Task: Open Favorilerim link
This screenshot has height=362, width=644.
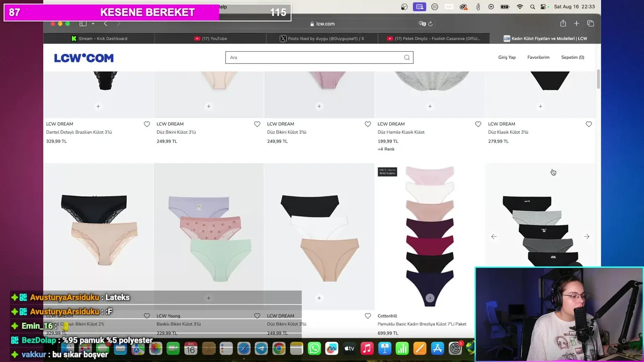Action: coord(538,57)
